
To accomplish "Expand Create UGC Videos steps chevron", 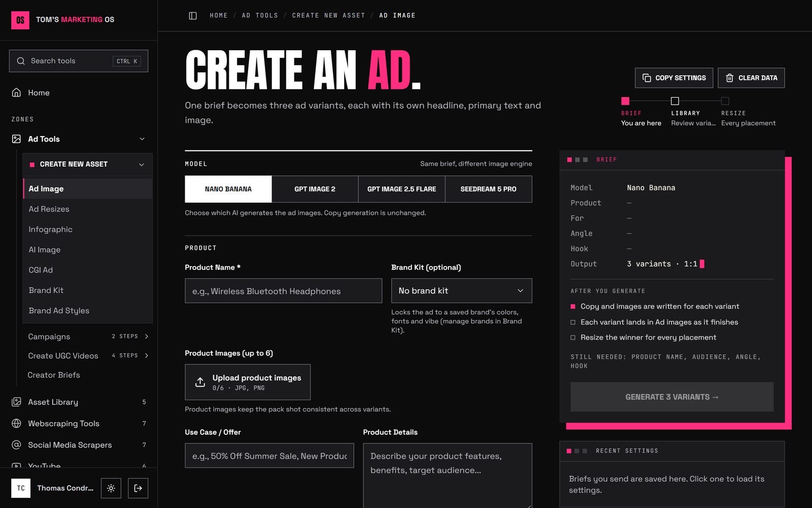I will pos(147,356).
